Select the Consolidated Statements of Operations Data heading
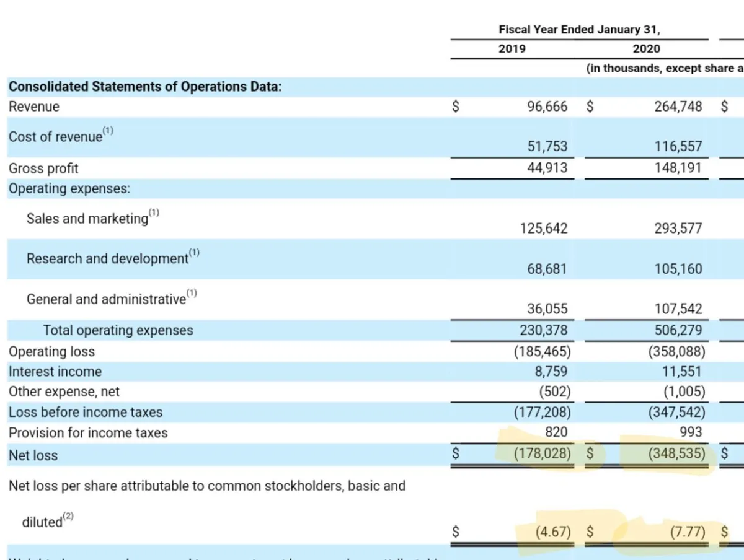Screen dimensions: 744x560 (145, 86)
